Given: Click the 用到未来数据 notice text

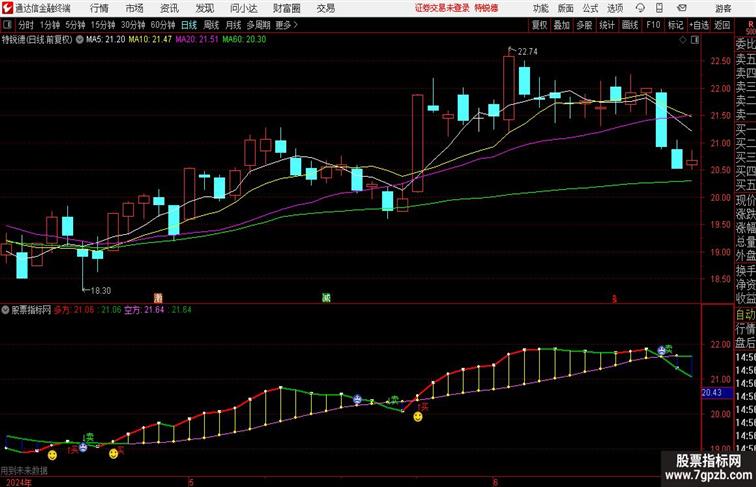Looking at the screenshot, I should click(x=24, y=471).
